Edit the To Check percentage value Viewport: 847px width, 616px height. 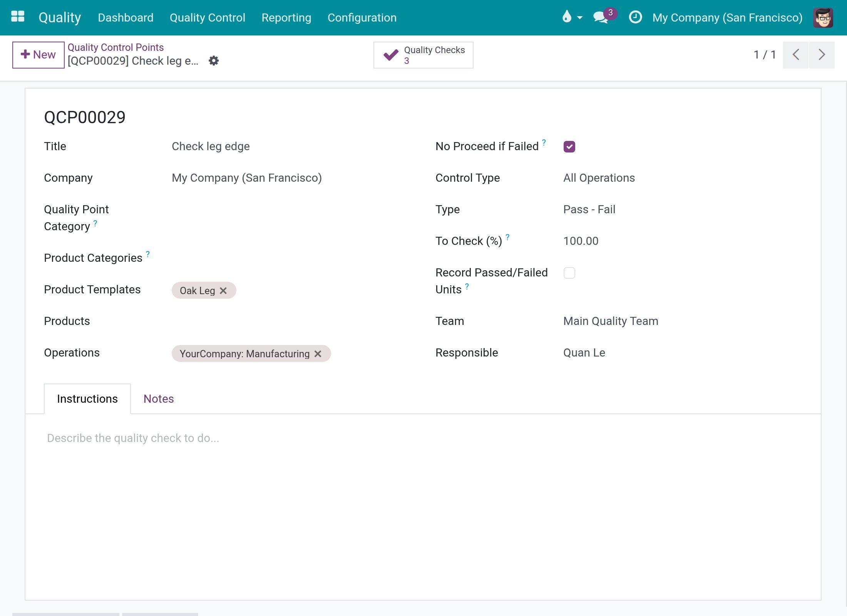682,241
